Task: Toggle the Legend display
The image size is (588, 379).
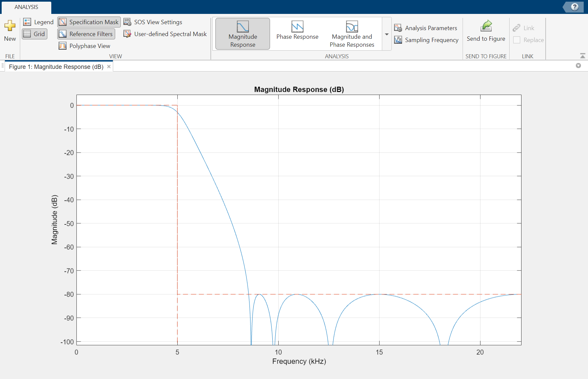Action: 38,22
